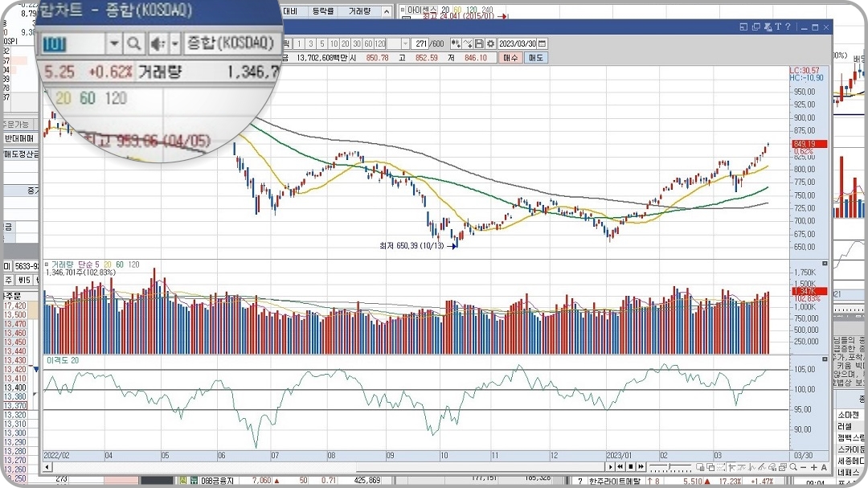Click the 아이센스 legend in back chart window

click(x=422, y=10)
